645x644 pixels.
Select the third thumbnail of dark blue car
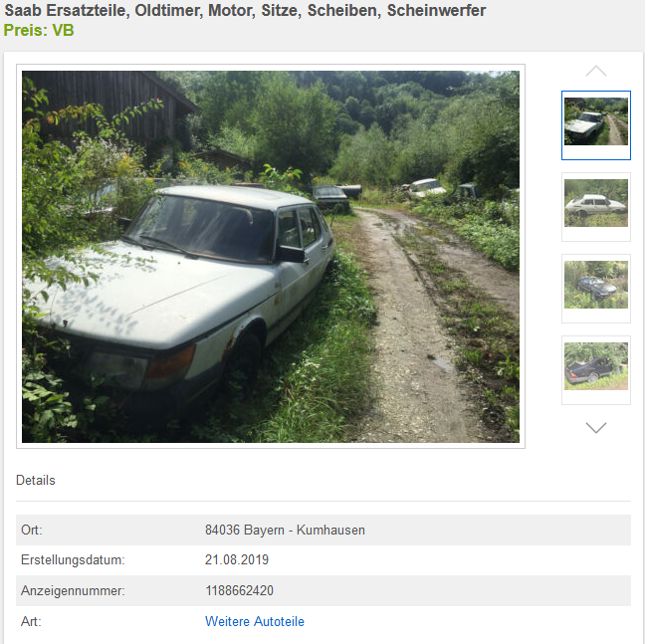(595, 289)
